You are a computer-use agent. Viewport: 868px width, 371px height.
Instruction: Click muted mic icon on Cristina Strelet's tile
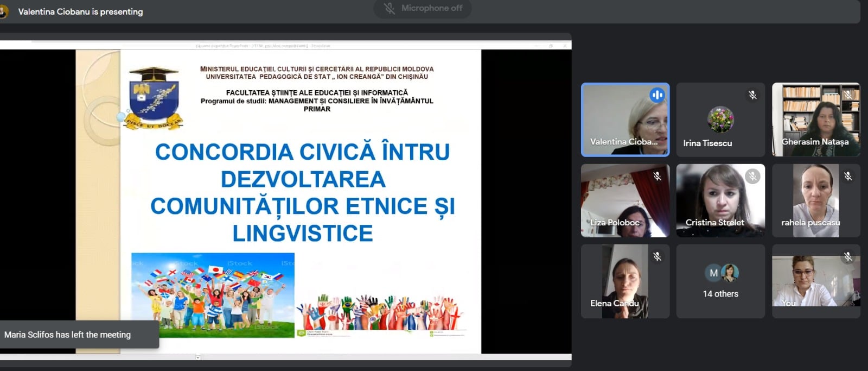click(752, 177)
